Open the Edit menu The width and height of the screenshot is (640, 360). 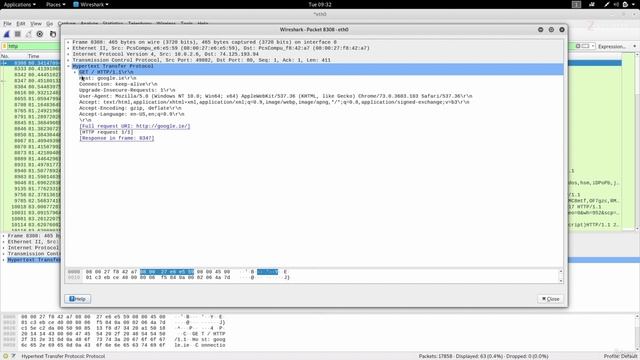coord(21,24)
